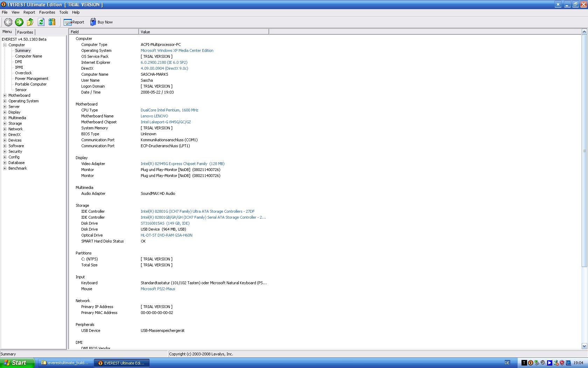Expand the Operating System tree node
The height and width of the screenshot is (368, 588).
click(5, 101)
